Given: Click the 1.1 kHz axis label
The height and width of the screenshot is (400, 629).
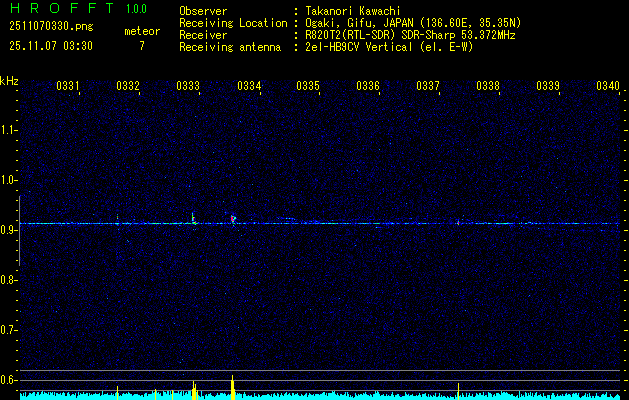Looking at the screenshot, I should [x=8, y=130].
